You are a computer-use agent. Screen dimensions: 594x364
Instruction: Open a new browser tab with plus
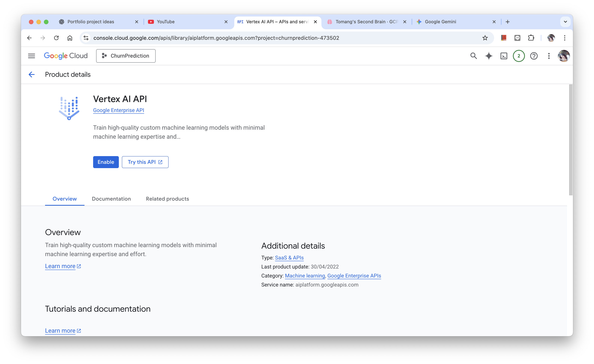(507, 22)
